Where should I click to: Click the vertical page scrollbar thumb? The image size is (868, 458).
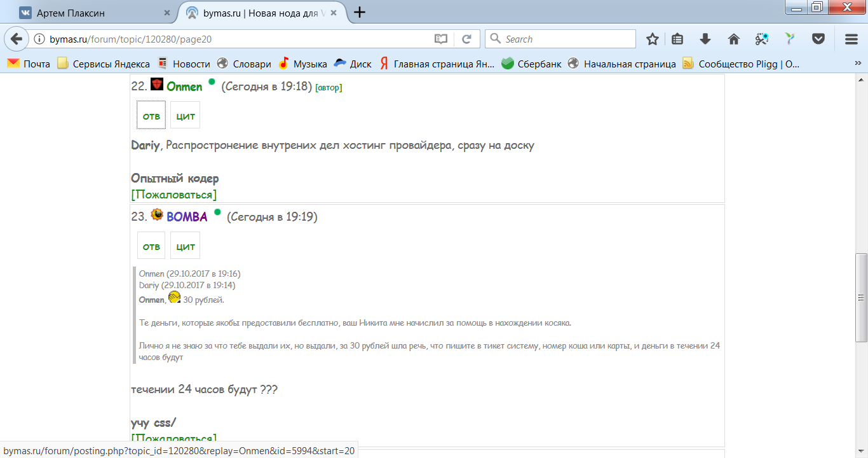coord(861,298)
